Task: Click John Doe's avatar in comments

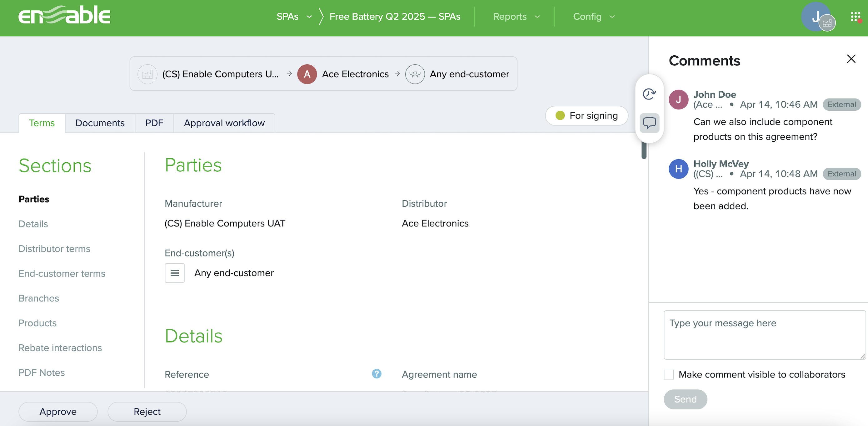Action: (678, 99)
